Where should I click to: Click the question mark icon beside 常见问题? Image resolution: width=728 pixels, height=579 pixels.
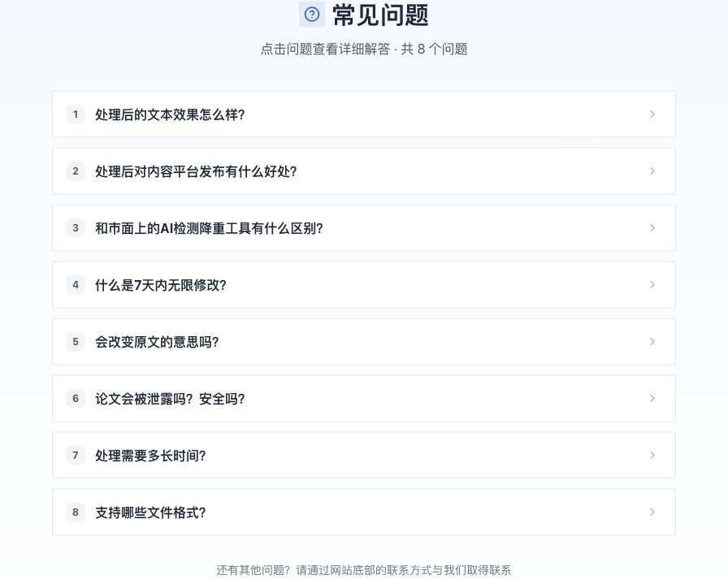coord(312,15)
